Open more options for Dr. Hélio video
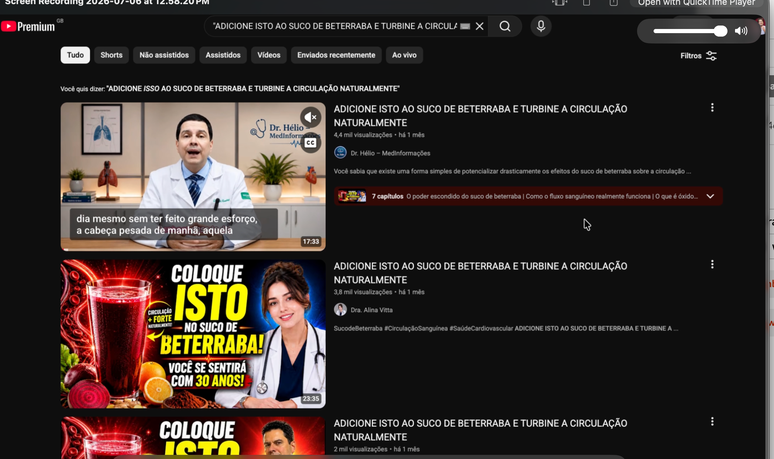 click(712, 108)
